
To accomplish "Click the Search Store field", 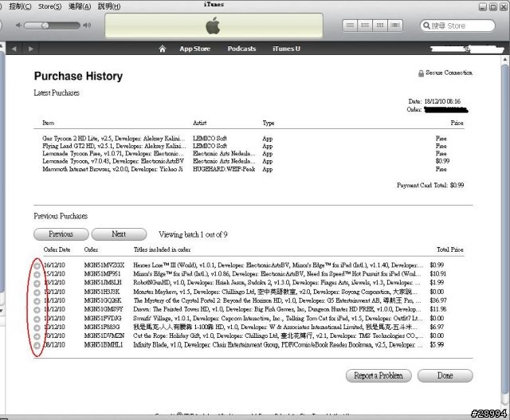I will tap(458, 26).
